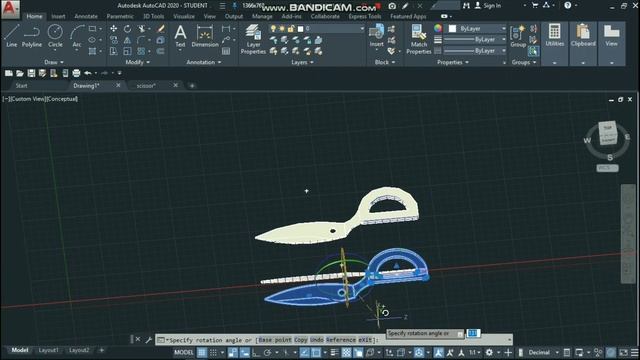Toggle layer on/off lightbulb icon
Image resolution: width=640 pixels, height=360 pixels.
click(273, 29)
